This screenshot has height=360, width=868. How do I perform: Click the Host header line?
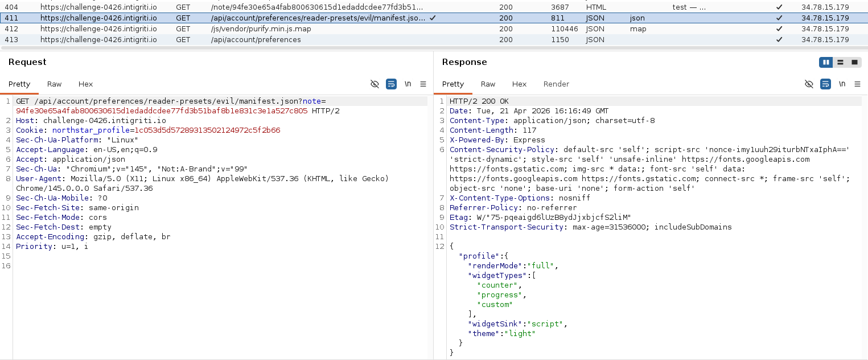(91, 120)
